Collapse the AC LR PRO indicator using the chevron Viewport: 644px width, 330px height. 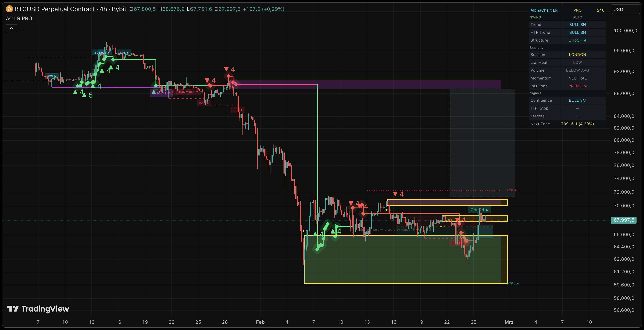(12, 28)
